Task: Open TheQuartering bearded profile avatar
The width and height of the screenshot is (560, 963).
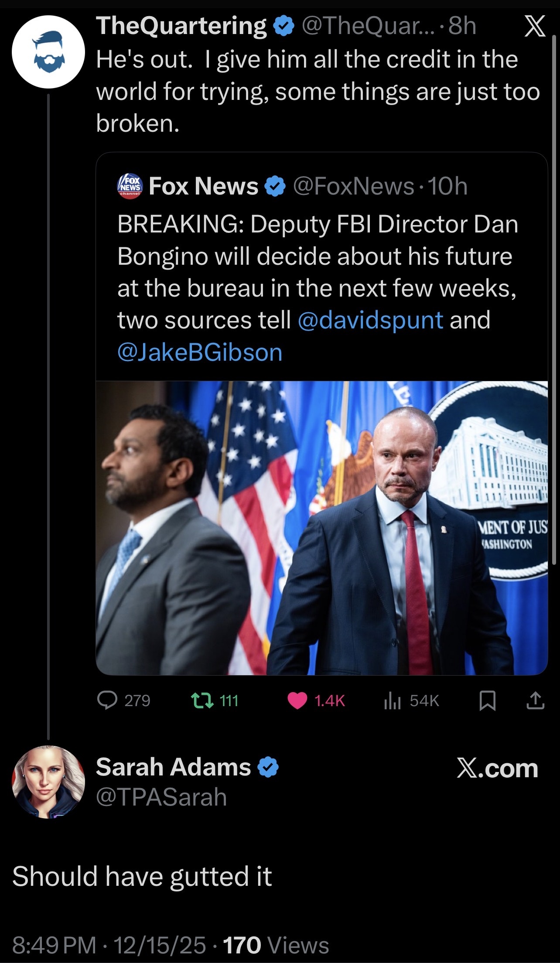Action: [48, 52]
